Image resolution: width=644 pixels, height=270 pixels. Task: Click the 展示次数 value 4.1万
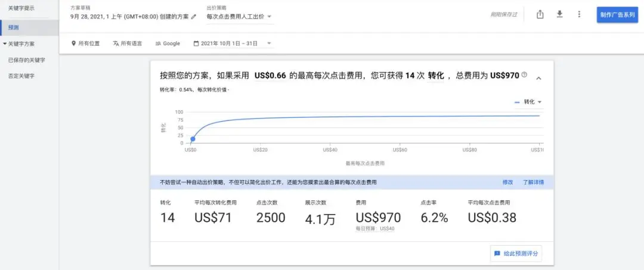(x=320, y=219)
